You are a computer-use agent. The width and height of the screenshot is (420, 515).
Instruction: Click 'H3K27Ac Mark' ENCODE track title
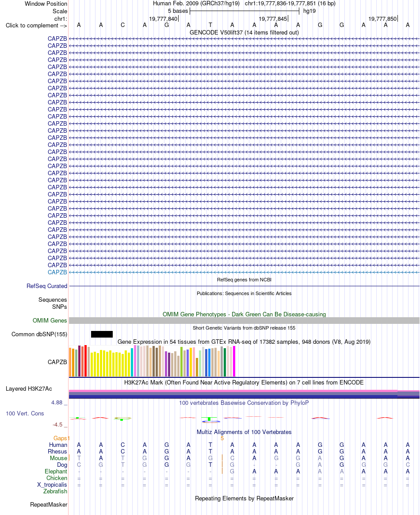tap(244, 383)
